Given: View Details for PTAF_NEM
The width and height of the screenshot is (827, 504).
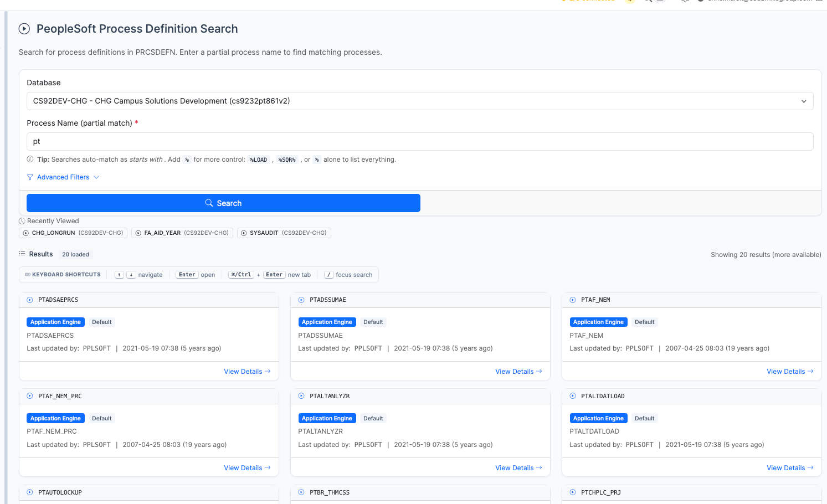Looking at the screenshot, I should click(790, 372).
